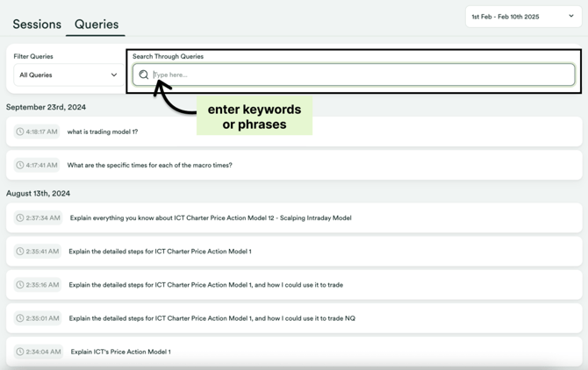The image size is (588, 370).
Task: Click clock icon beside 2:37:34 AM
Action: tap(20, 217)
